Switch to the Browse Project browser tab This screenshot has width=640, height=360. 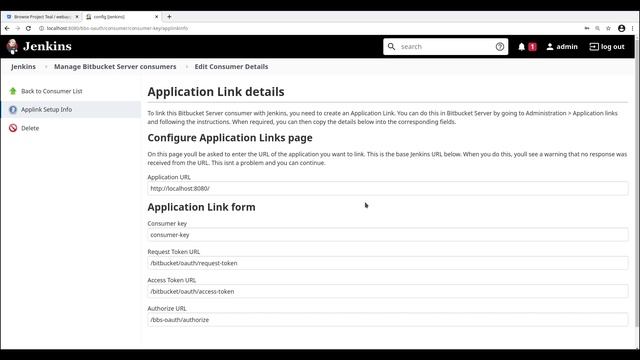coord(41,17)
